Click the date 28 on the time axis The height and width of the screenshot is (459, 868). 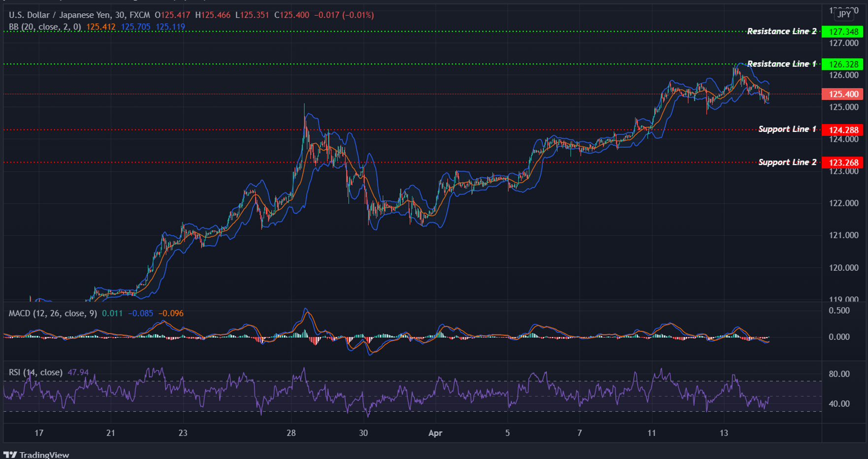(291, 433)
